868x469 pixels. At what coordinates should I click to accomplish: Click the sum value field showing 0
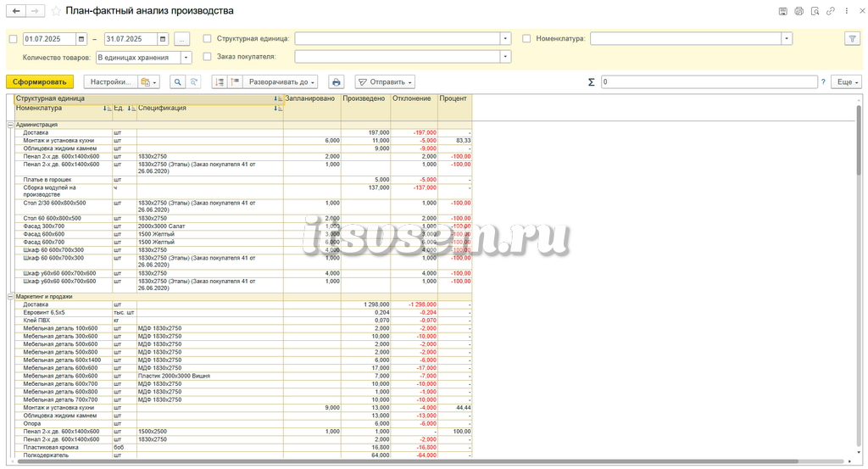tap(709, 82)
